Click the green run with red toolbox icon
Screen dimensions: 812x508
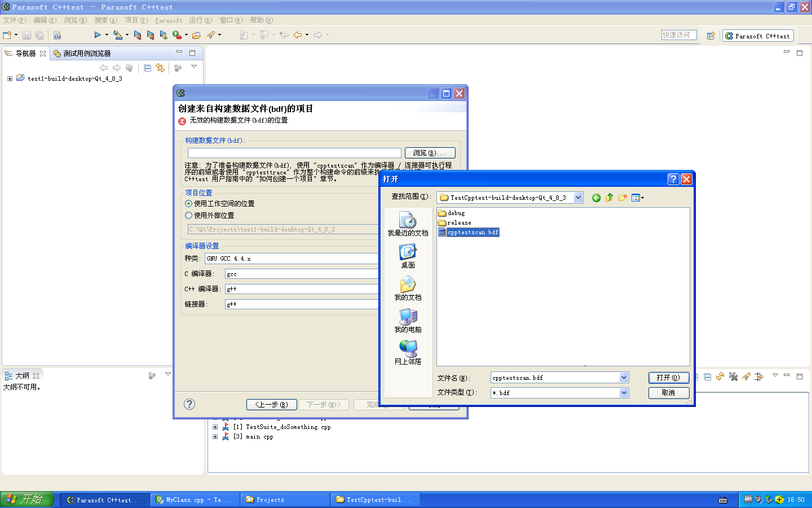tap(177, 35)
